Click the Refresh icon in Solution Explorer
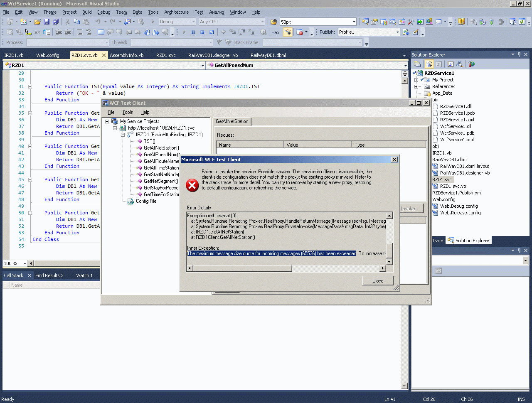 click(438, 64)
